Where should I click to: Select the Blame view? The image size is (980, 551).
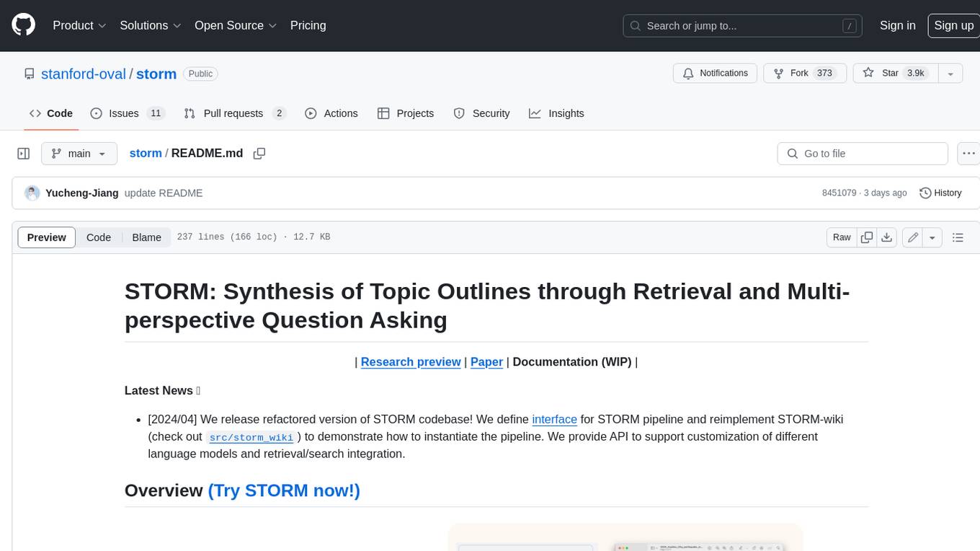pos(146,237)
